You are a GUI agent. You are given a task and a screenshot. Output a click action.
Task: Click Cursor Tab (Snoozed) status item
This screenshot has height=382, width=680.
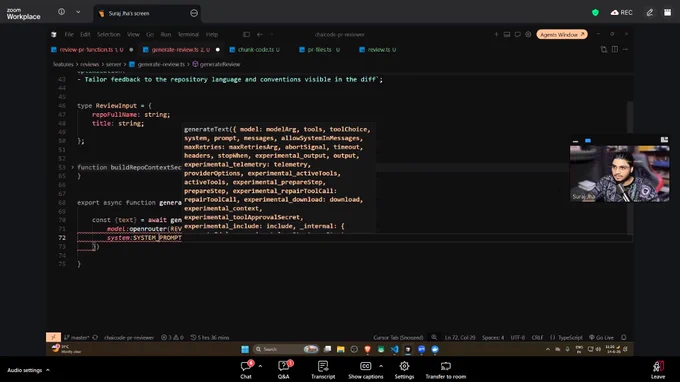click(398, 337)
